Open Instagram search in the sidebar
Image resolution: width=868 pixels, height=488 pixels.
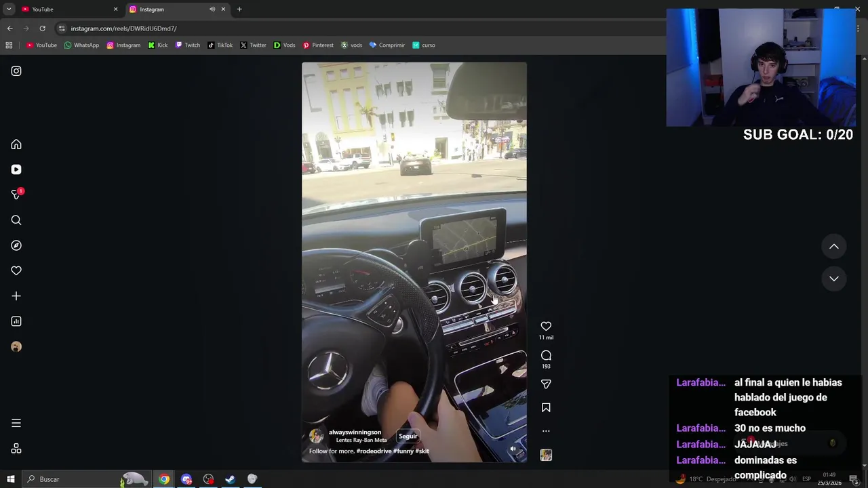pyautogui.click(x=16, y=220)
